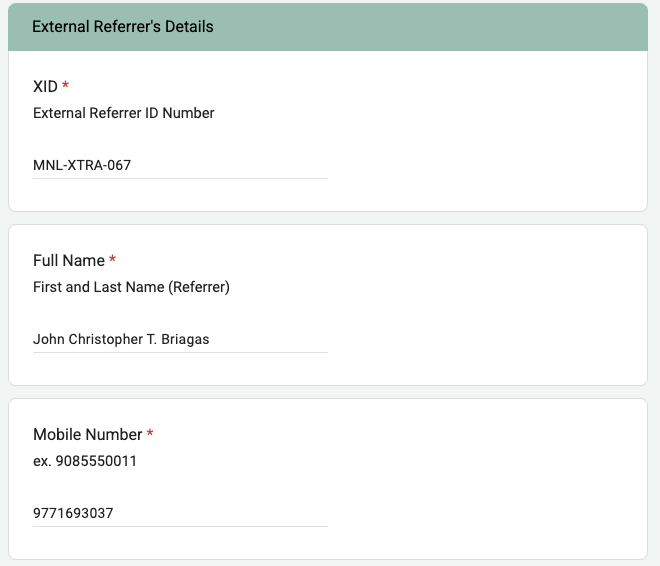Select the Mobile Number input with 9771693037

point(180,513)
